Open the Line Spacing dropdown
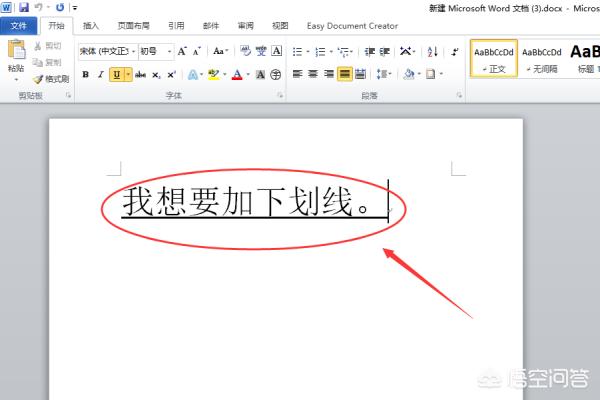This screenshot has width=600, height=400. coord(384,73)
